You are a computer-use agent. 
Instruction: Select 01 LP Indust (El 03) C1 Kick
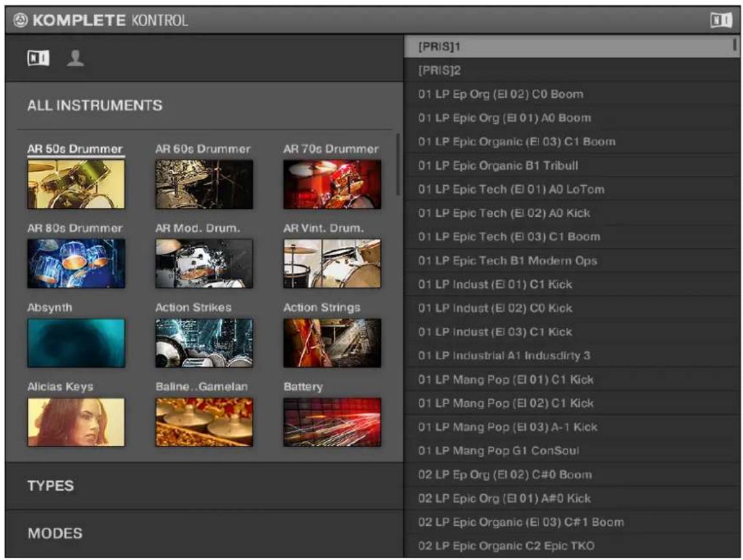tap(571, 332)
